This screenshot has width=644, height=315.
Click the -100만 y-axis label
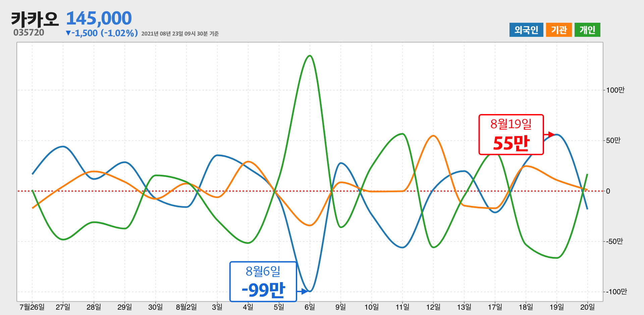(x=616, y=292)
